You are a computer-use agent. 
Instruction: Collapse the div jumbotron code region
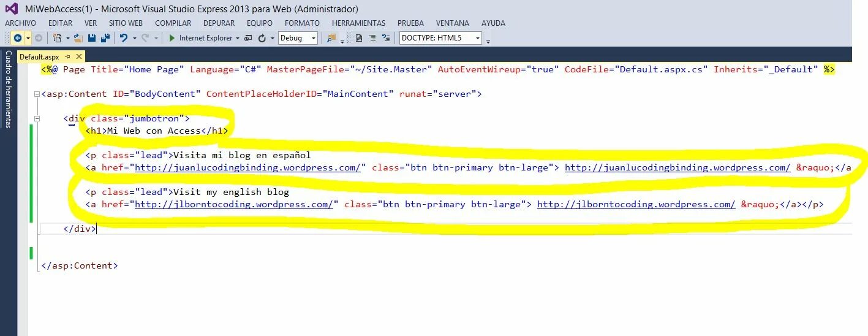[x=37, y=118]
